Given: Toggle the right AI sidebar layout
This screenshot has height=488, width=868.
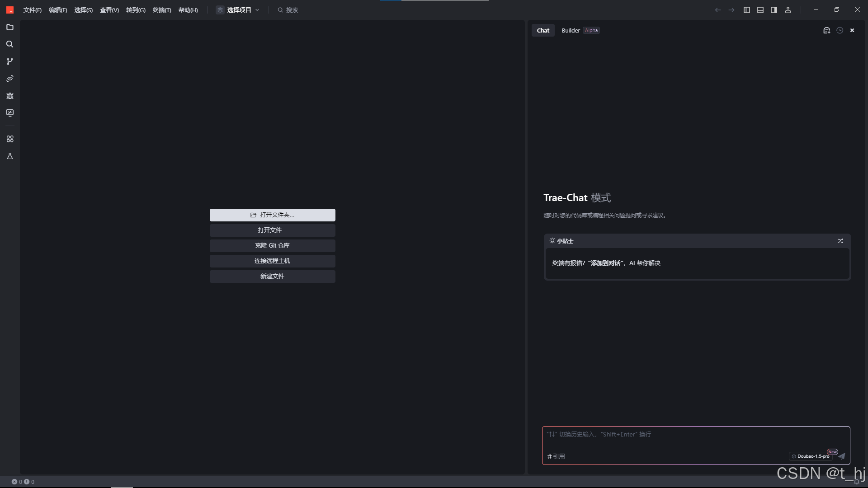Looking at the screenshot, I should click(774, 10).
